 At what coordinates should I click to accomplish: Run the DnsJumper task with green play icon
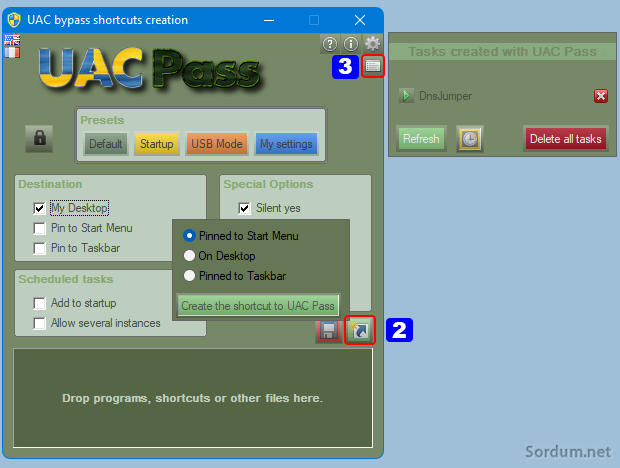click(x=406, y=96)
